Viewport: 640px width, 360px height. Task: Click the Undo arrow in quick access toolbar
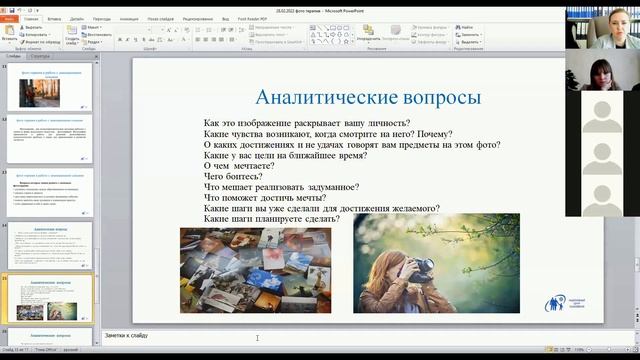(19, 11)
